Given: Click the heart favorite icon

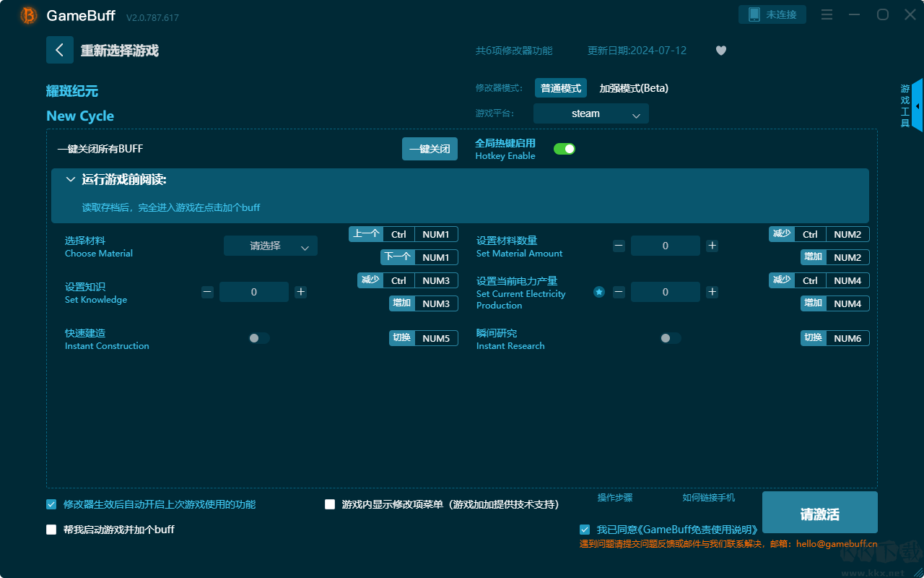Looking at the screenshot, I should (721, 51).
